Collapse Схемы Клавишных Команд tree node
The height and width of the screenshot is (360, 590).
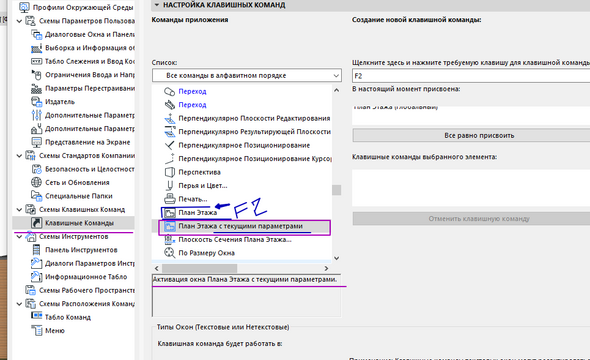pos(20,210)
